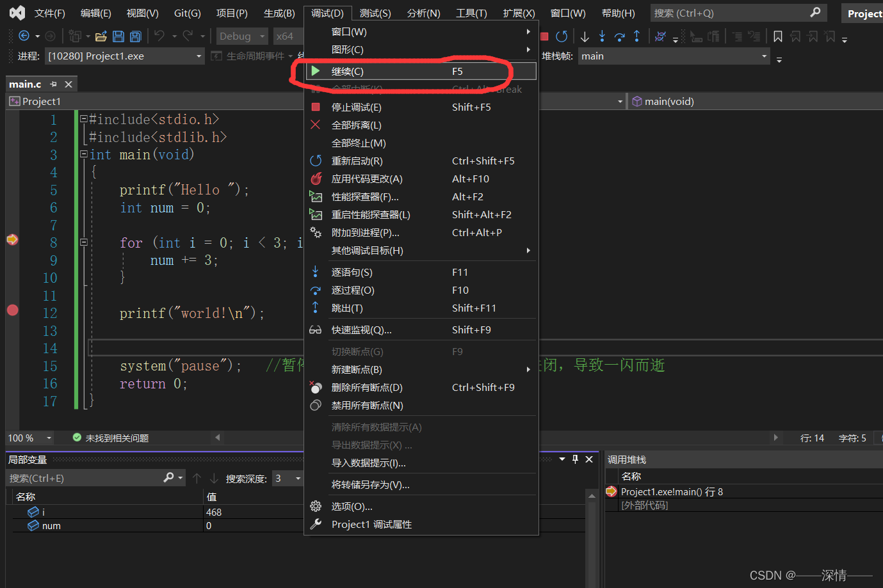Open the Help (帮助) menu
883x588 pixels.
click(619, 13)
